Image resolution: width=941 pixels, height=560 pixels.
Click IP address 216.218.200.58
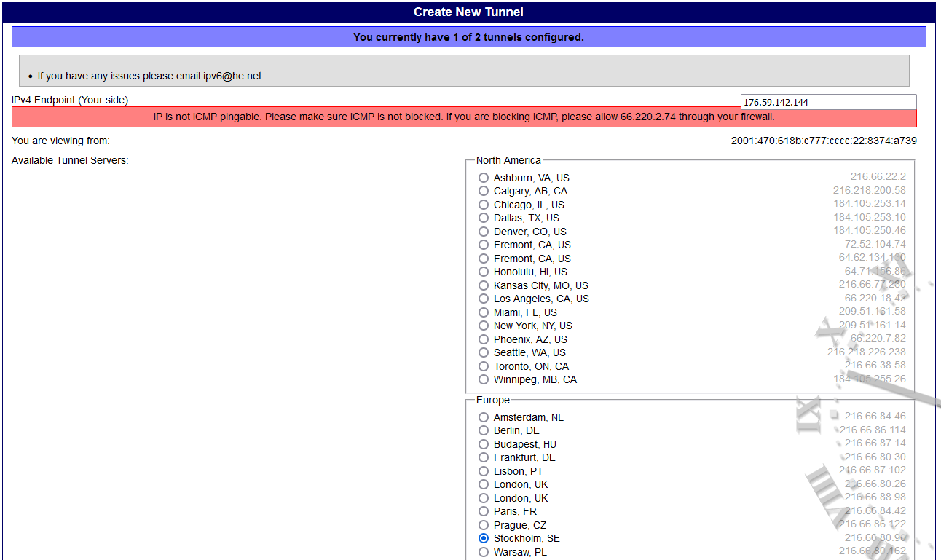coord(870,190)
